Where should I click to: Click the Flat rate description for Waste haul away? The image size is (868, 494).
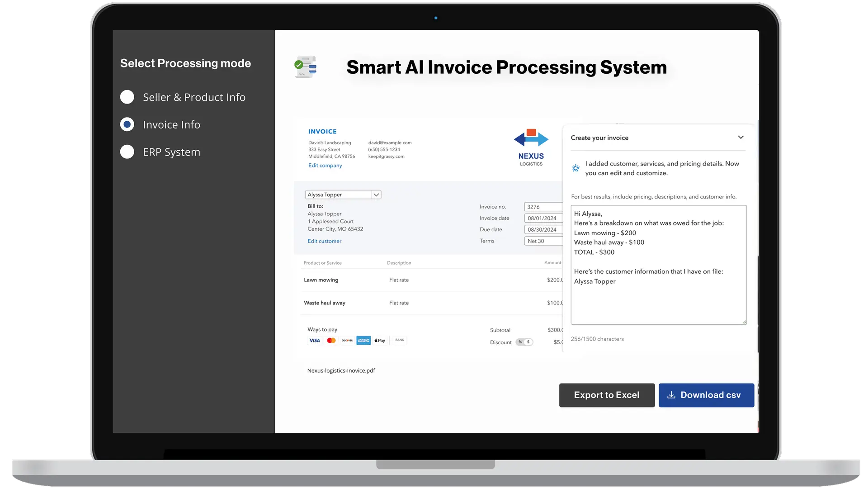click(399, 303)
